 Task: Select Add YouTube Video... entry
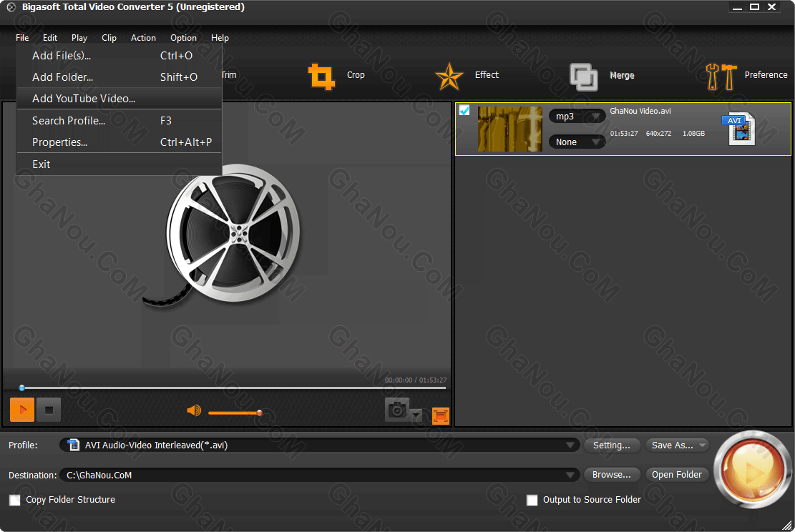tap(120, 98)
